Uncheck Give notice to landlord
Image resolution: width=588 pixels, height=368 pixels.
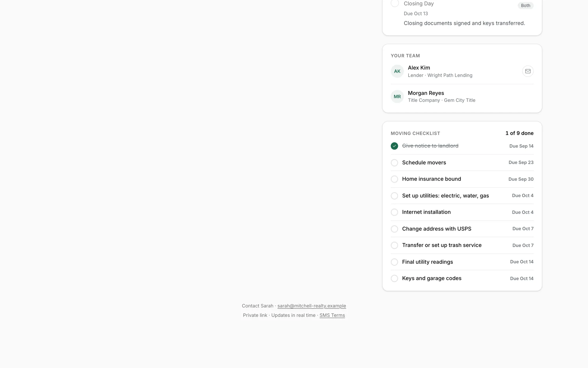click(x=394, y=146)
